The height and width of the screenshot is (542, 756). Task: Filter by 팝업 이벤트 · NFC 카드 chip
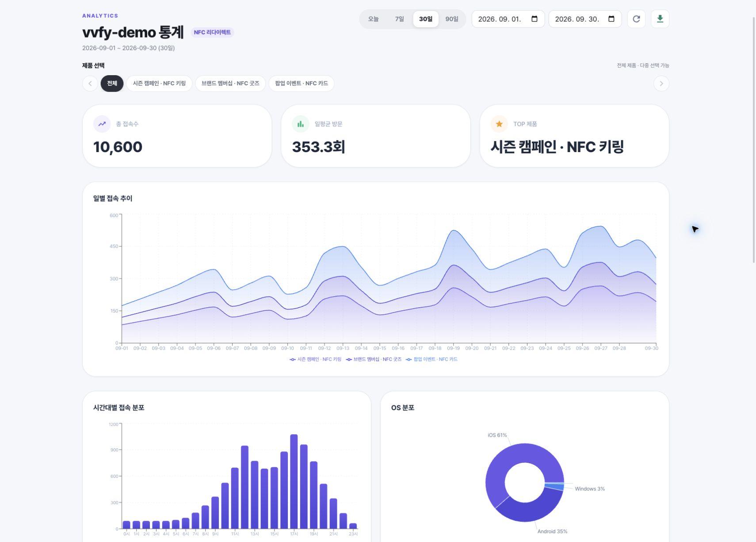(x=302, y=84)
